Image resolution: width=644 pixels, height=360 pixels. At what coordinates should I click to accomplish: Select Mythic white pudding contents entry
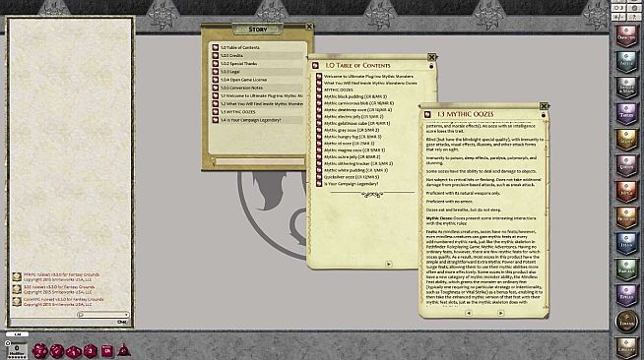coord(356,170)
